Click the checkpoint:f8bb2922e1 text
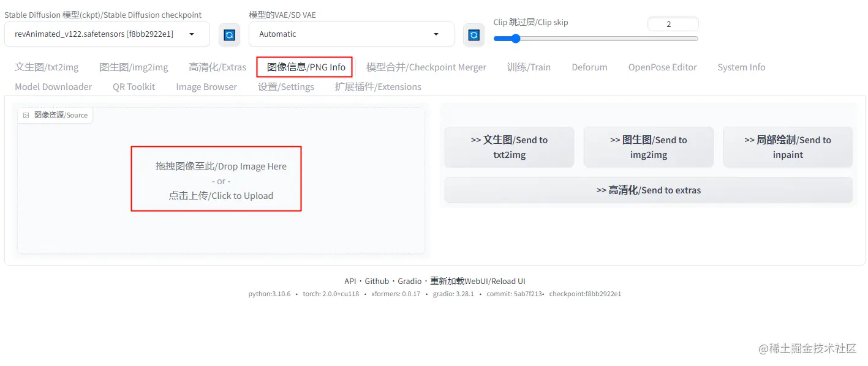 pyautogui.click(x=585, y=294)
